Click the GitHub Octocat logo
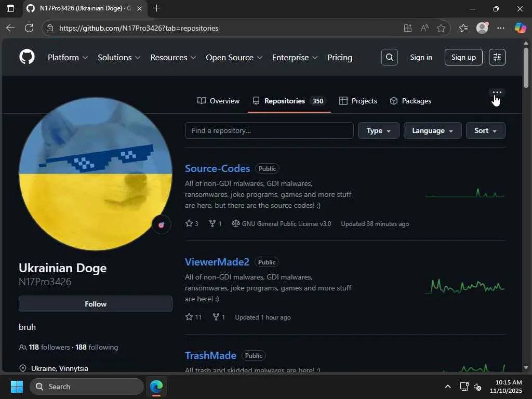532x399 pixels. click(27, 57)
